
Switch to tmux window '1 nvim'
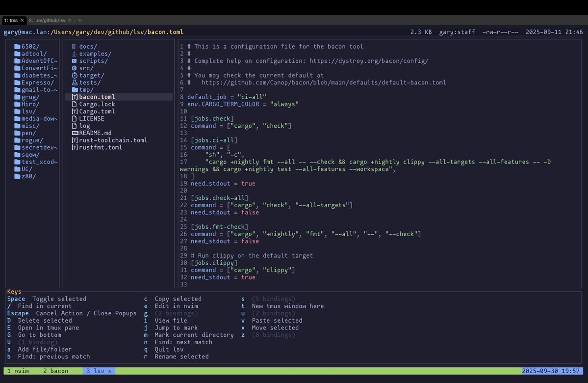tap(18, 371)
